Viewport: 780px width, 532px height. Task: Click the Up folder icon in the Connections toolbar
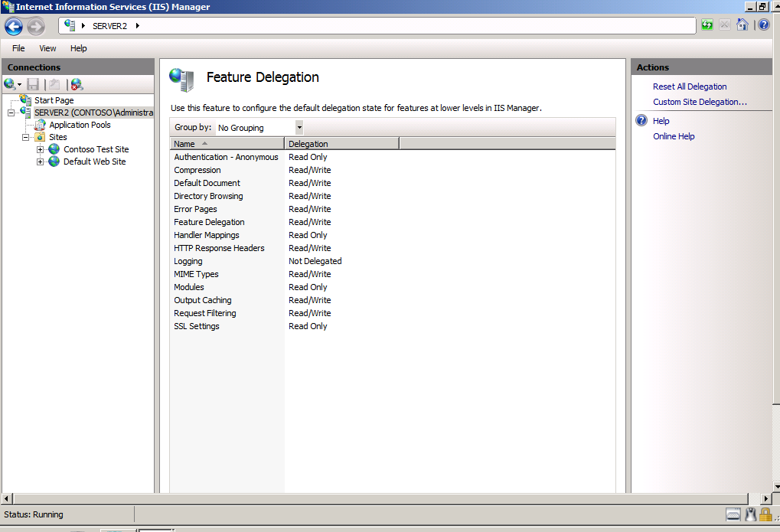(x=54, y=85)
